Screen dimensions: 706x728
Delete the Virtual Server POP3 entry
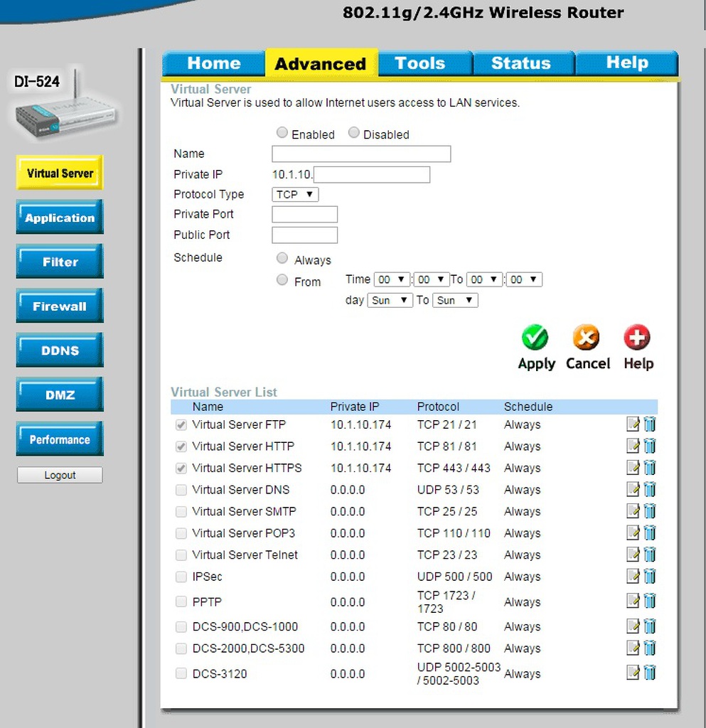[x=650, y=532]
